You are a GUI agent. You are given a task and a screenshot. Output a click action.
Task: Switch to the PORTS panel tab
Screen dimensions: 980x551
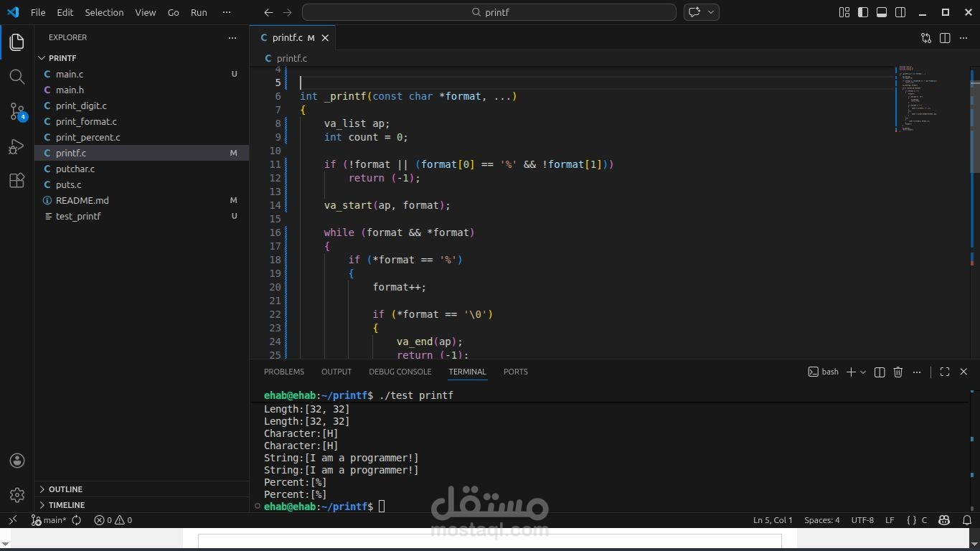tap(516, 372)
